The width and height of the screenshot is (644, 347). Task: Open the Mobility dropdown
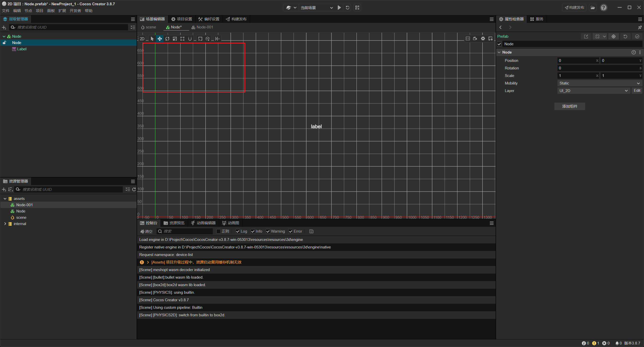coord(599,83)
